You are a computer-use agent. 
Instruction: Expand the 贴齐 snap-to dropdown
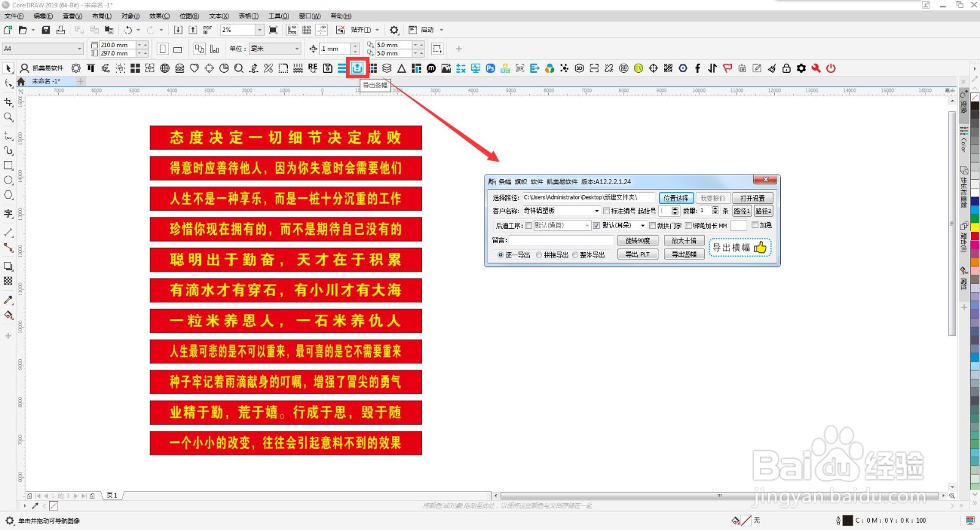(377, 30)
